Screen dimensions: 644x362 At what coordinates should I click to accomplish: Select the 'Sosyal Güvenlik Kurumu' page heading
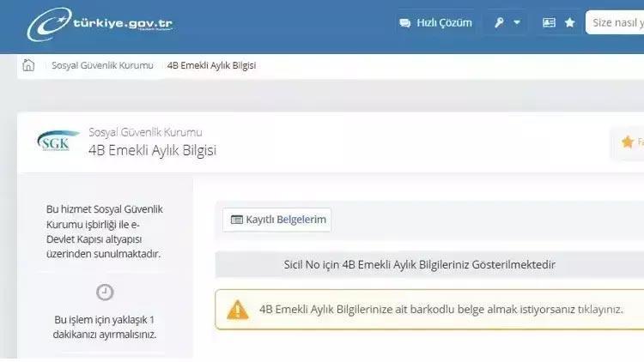[145, 132]
